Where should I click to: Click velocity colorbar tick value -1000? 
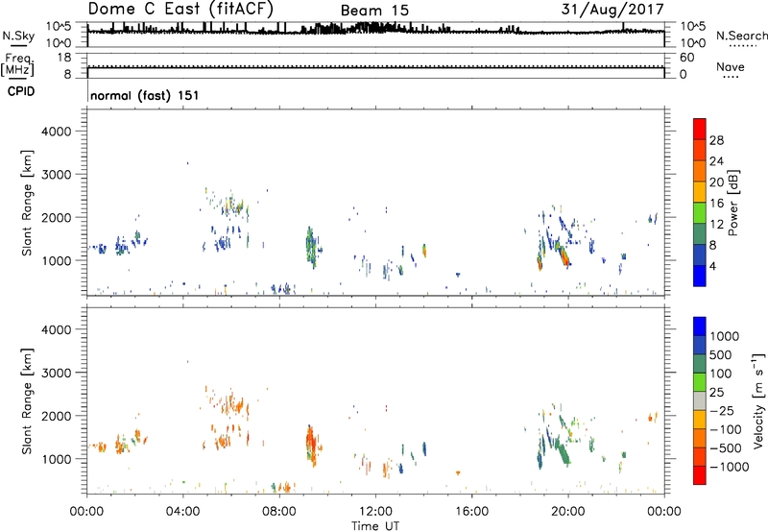(x=729, y=467)
